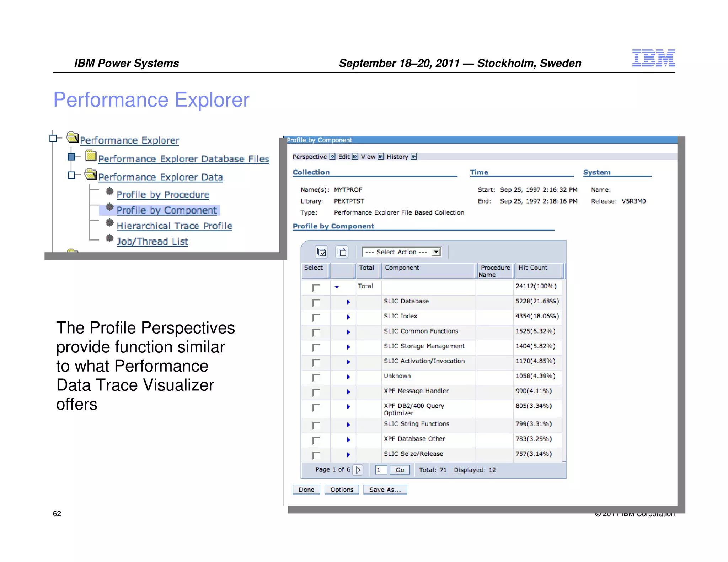Expand XPF DB2/400 Query Optimizer row
Viewport: 728px width, 562px height.
pos(348,407)
